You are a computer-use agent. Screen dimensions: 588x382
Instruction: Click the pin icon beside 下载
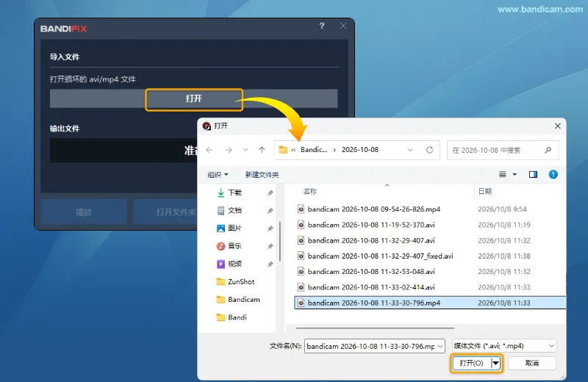point(270,193)
